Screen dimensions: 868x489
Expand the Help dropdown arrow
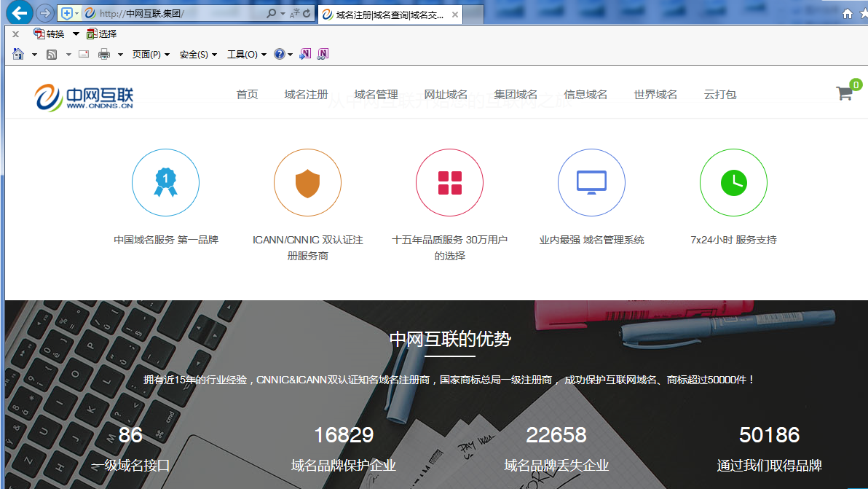[290, 54]
